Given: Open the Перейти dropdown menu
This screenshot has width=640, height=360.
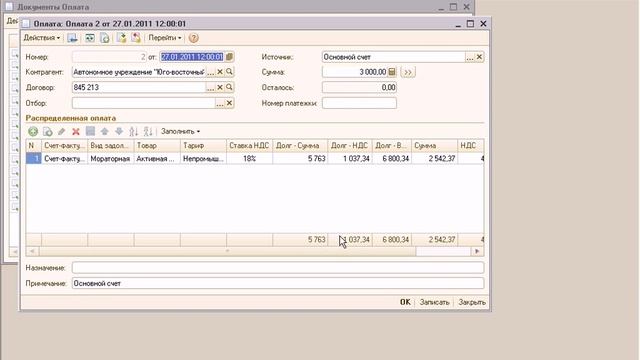Looking at the screenshot, I should tap(165, 38).
